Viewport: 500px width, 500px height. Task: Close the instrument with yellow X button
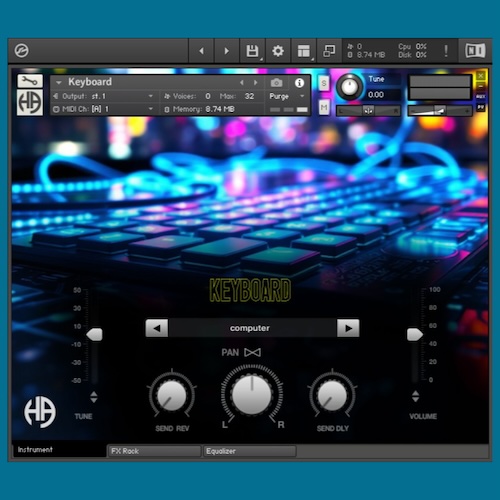point(481,76)
